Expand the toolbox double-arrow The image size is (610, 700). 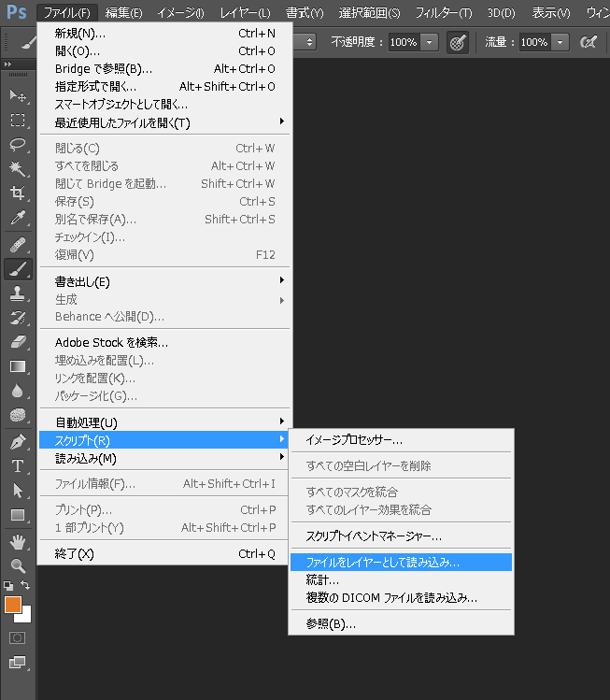pyautogui.click(x=7, y=64)
